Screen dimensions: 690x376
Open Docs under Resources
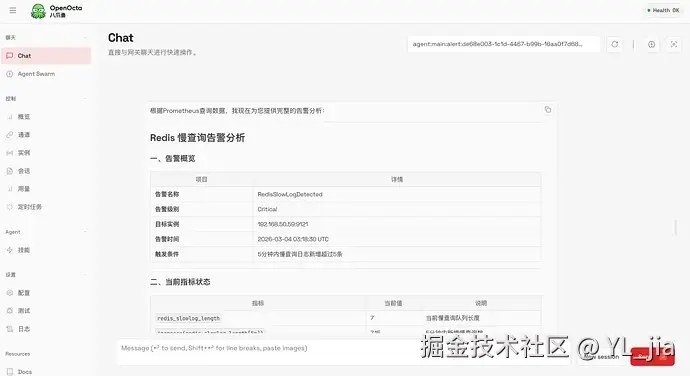point(46,372)
